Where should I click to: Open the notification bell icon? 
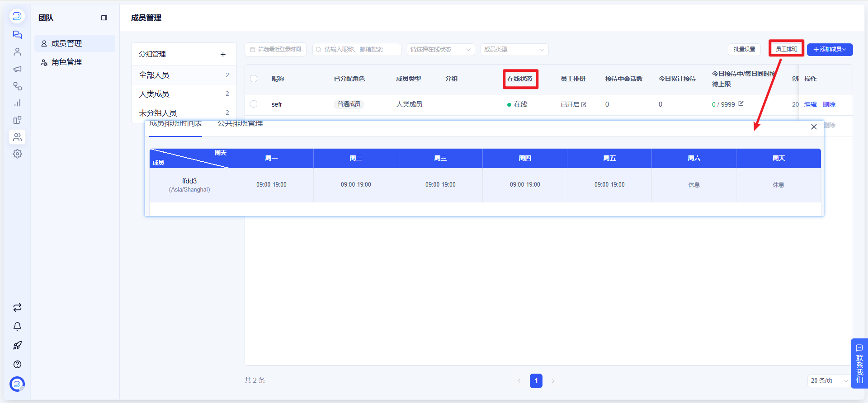pyautogui.click(x=17, y=327)
